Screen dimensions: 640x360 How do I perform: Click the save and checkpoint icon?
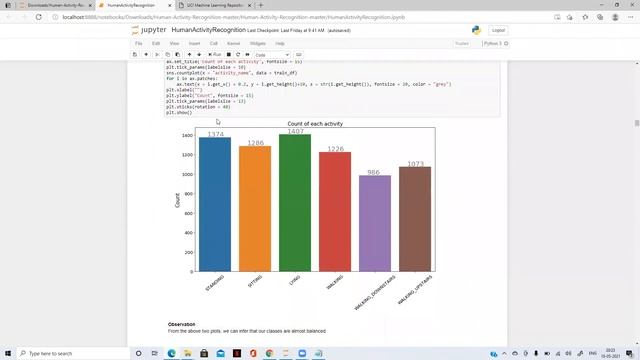pos(135,55)
